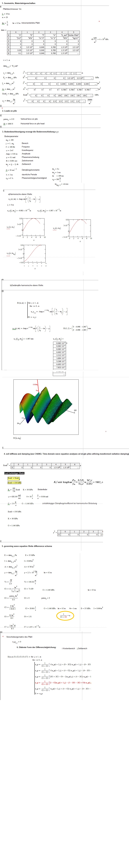Click the 'Bodenparameter' label
The height and width of the screenshot is (868, 129).
[x=11, y=136]
